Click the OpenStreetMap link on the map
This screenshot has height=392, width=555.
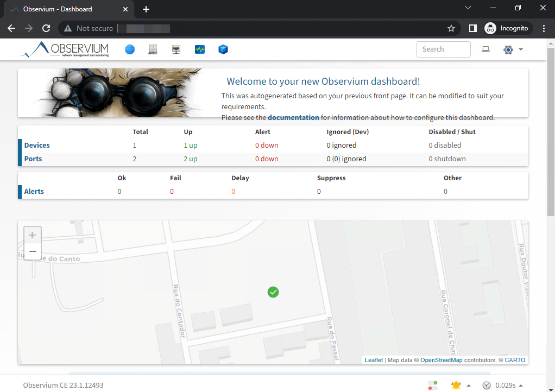click(x=442, y=359)
